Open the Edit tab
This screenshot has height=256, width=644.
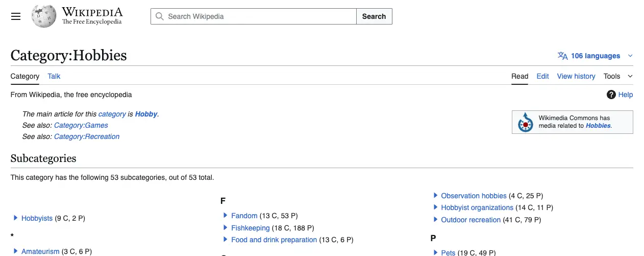542,76
